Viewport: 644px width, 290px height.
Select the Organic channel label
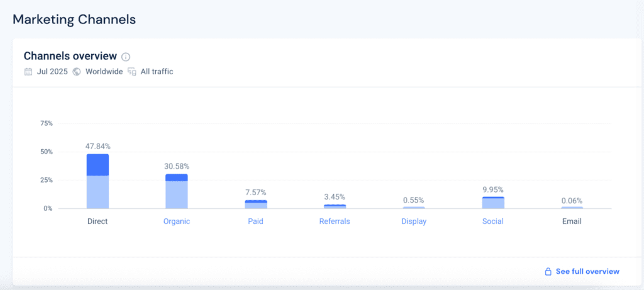tap(177, 221)
